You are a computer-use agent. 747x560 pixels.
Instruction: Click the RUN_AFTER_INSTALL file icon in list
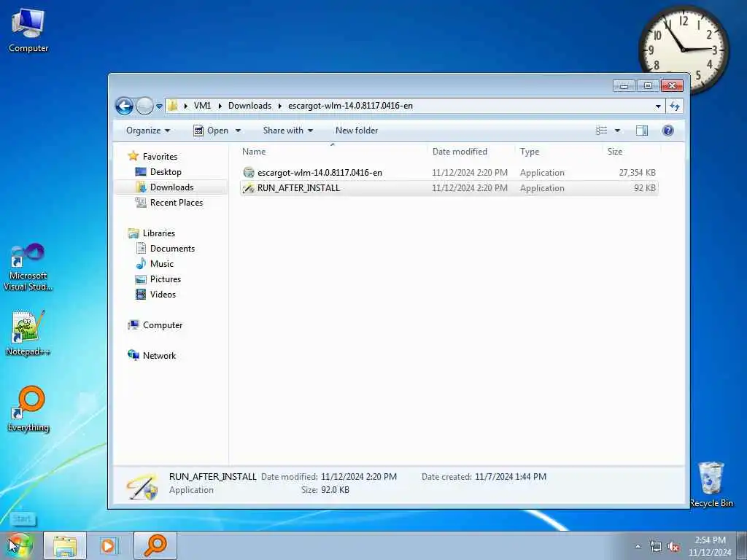click(x=249, y=188)
